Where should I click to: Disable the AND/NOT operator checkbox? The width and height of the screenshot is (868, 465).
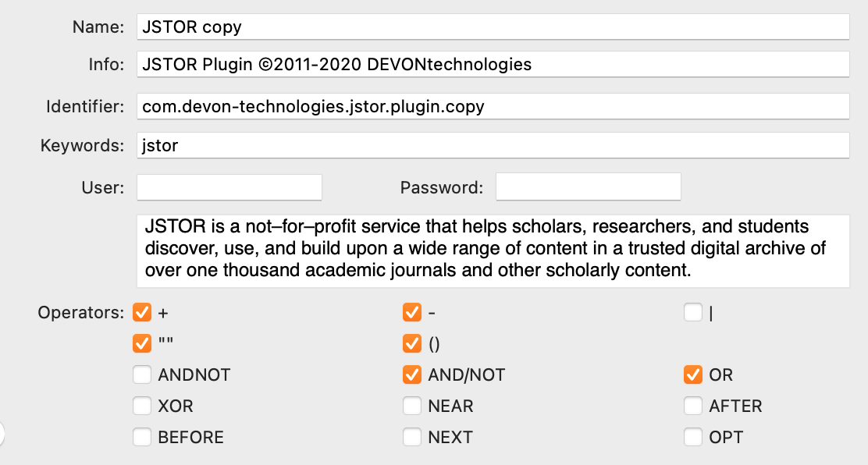click(412, 374)
